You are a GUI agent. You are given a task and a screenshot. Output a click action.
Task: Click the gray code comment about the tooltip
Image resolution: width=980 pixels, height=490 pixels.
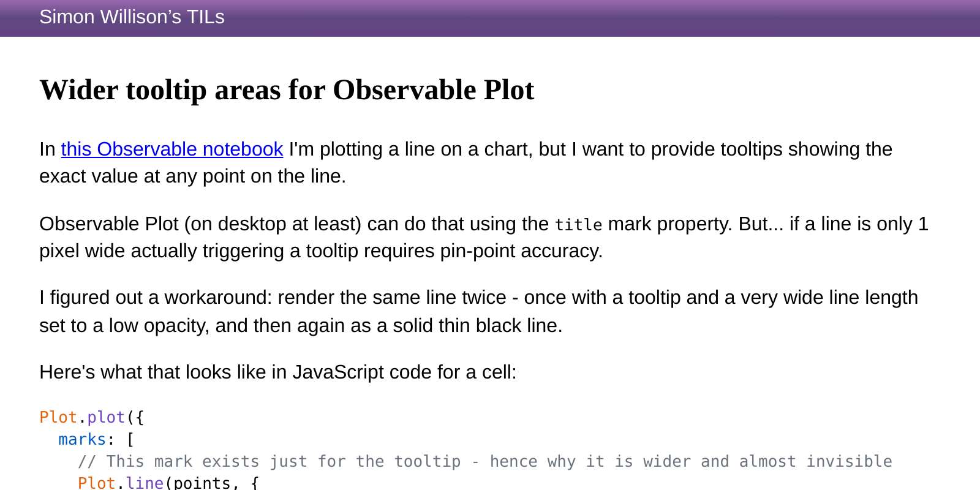[484, 461]
